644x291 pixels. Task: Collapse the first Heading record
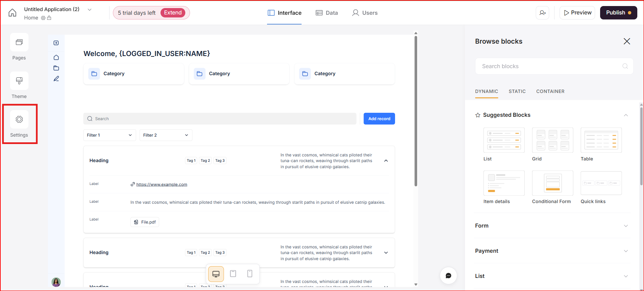(386, 161)
